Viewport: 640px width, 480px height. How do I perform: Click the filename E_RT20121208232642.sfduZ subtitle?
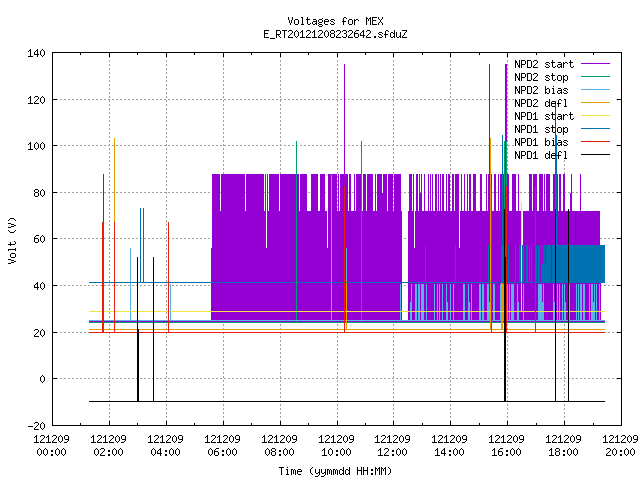click(335, 34)
